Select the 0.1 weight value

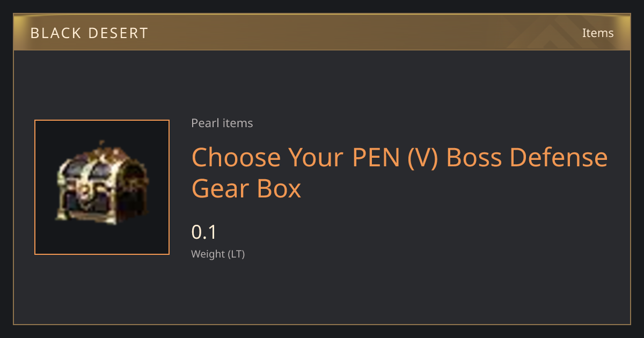pos(203,232)
